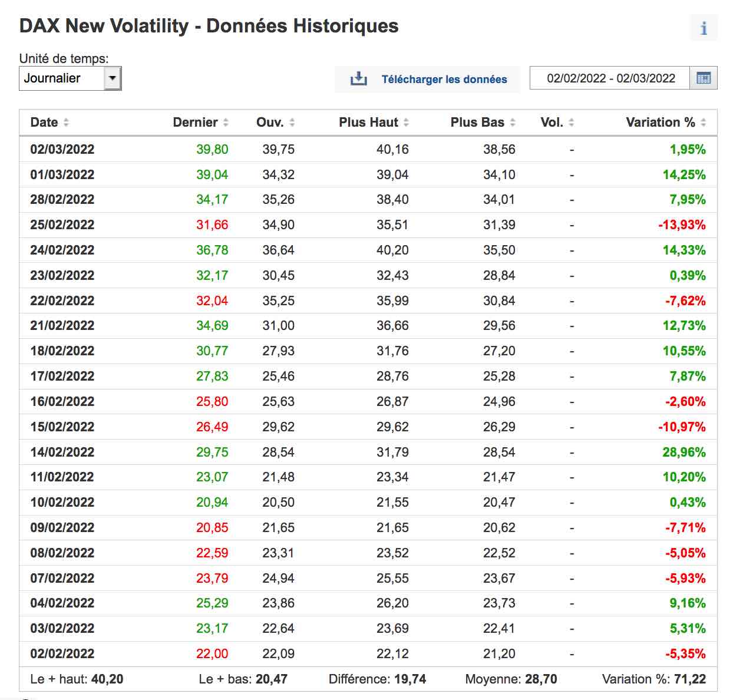Select the 18/02/2022 date cell
Screen dimensions: 733x700
[62, 351]
